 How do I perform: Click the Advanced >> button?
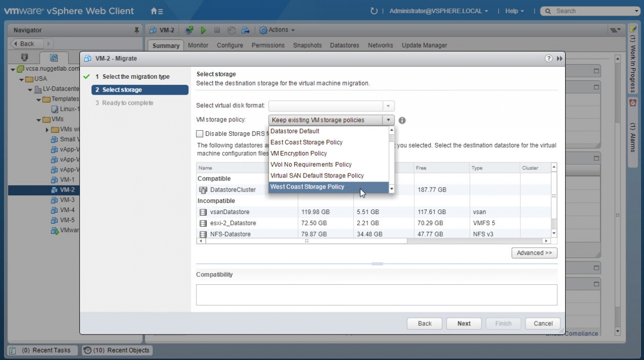[534, 253]
